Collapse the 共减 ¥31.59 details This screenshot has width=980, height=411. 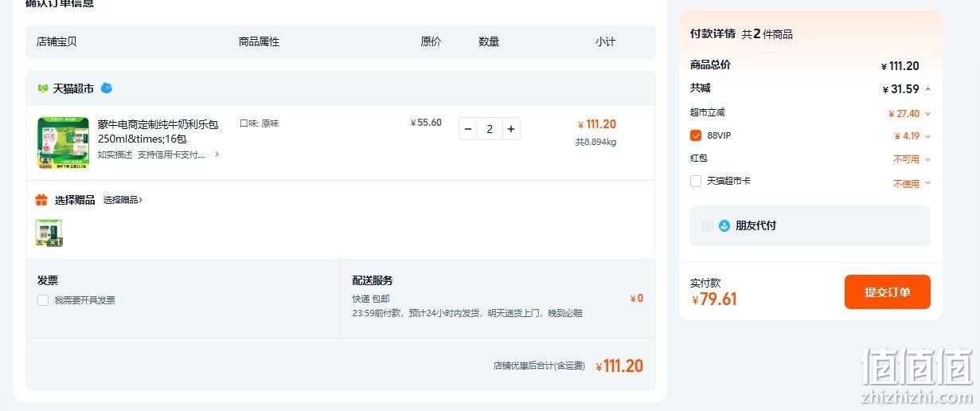point(928,89)
